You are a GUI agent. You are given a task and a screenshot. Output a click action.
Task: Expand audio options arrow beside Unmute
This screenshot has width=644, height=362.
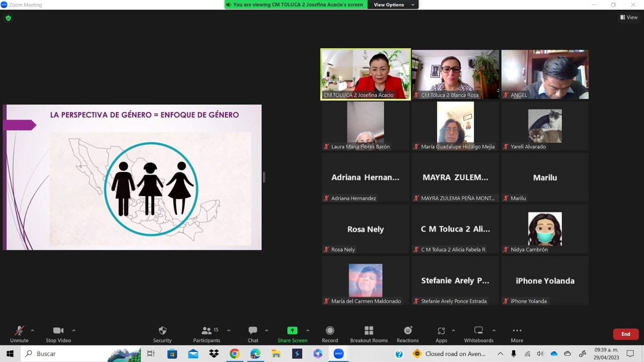(32, 330)
